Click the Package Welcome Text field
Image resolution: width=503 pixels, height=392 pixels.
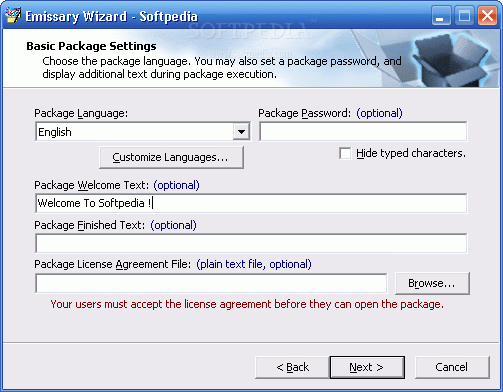(251, 203)
